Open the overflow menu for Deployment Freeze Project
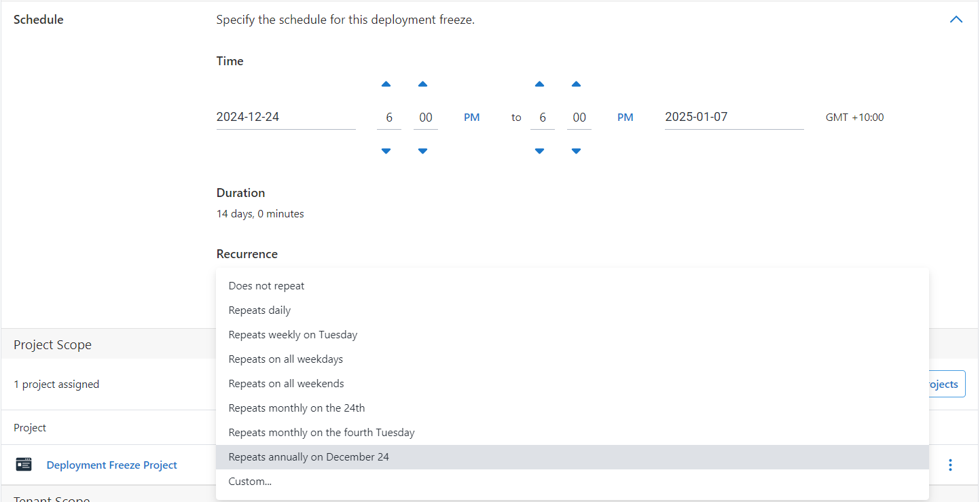 click(950, 465)
